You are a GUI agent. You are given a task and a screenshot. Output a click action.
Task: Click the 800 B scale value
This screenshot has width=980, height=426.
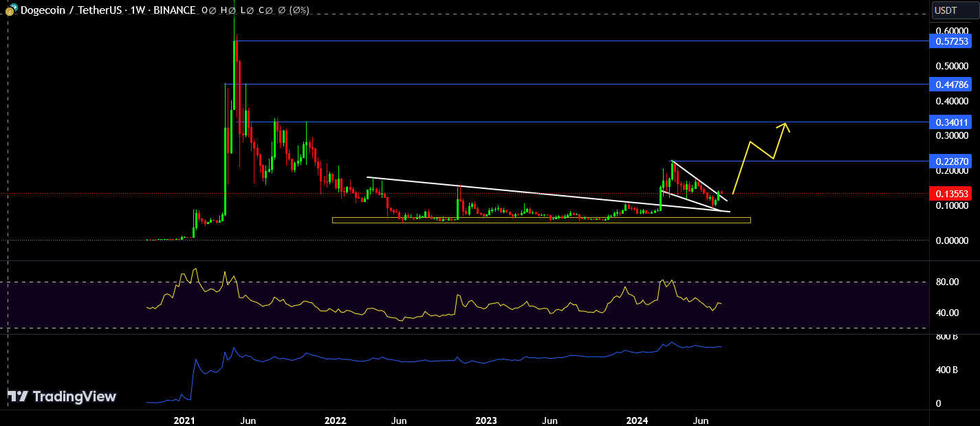(947, 337)
